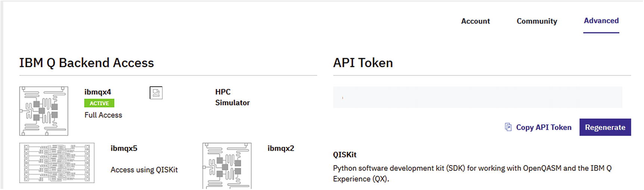Click the Access using QISKit text

click(144, 170)
